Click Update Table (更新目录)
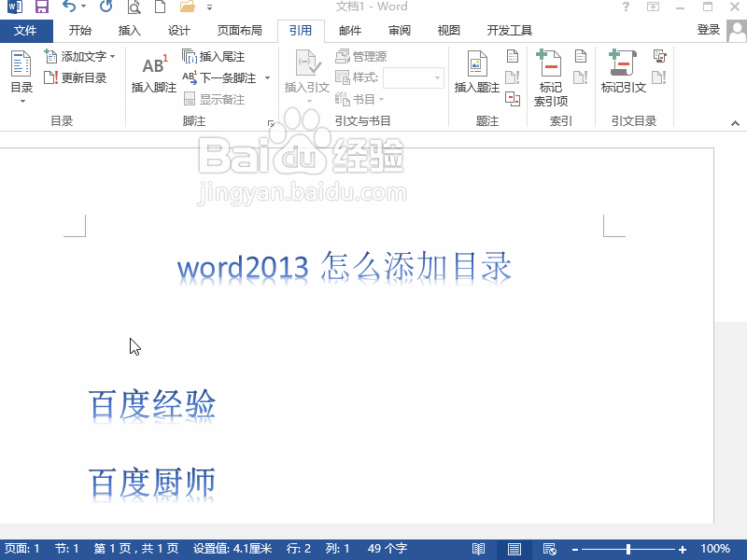Image resolution: width=747 pixels, height=560 pixels. (x=76, y=77)
